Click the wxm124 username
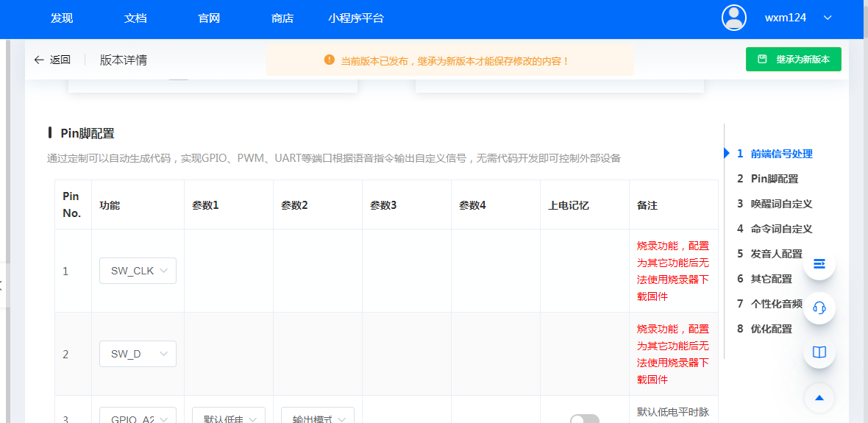The width and height of the screenshot is (868, 423). 786,18
